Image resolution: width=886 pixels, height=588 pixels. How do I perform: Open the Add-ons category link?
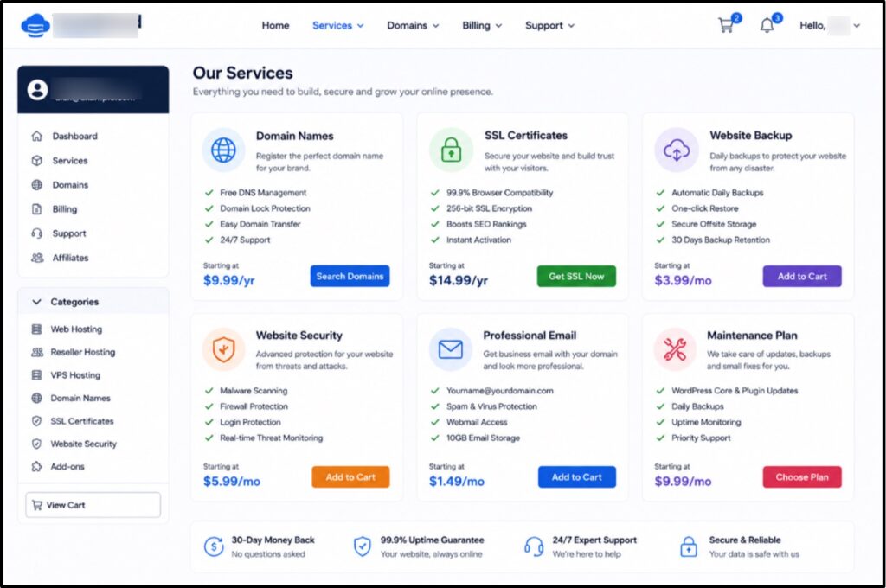(67, 467)
